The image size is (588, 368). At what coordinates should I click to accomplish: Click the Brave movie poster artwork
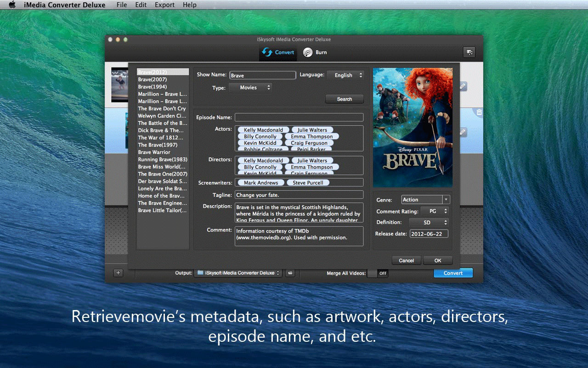click(x=413, y=128)
